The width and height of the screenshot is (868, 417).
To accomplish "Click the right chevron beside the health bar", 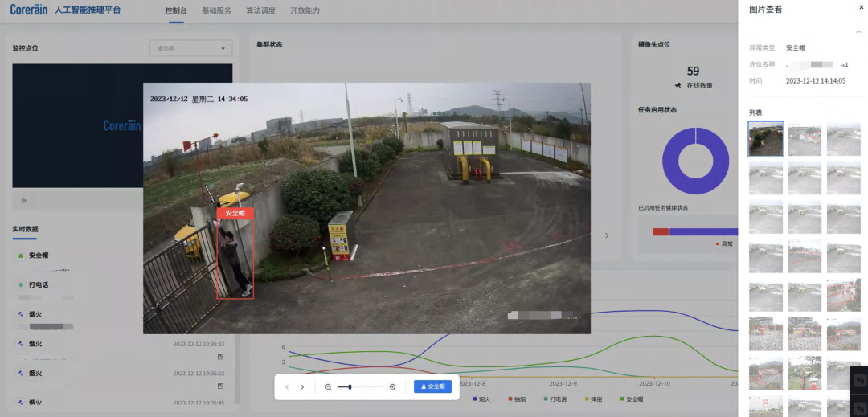I will tap(607, 235).
